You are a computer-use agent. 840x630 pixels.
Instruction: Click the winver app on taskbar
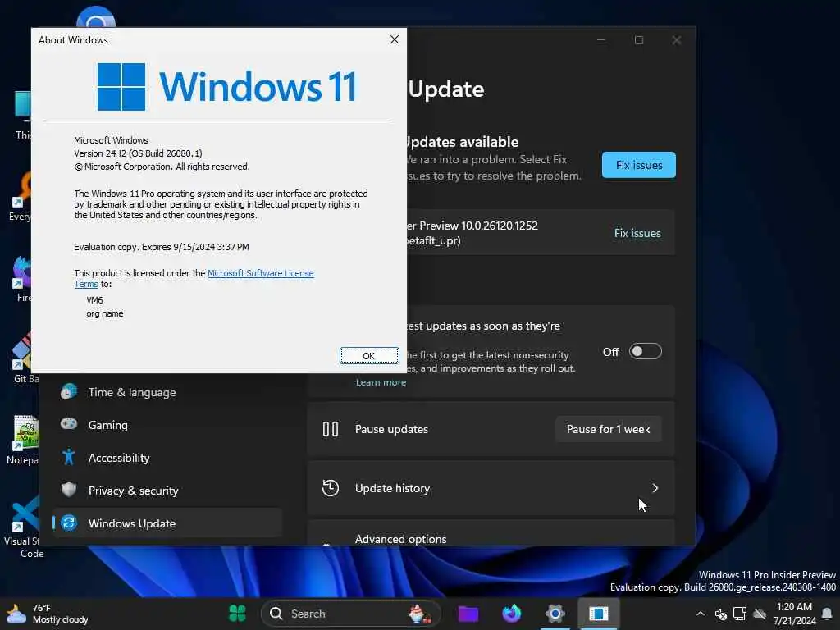[598, 614]
